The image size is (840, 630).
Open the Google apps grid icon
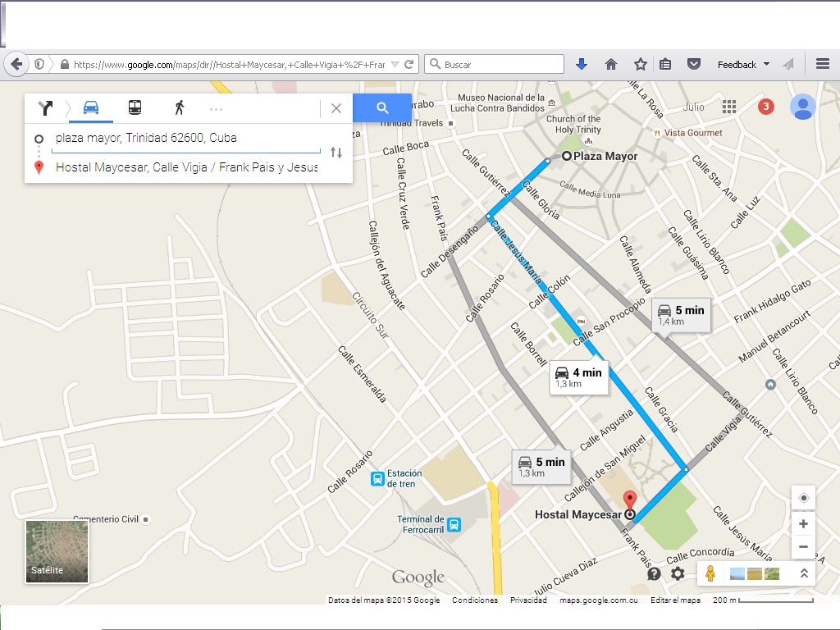729,107
